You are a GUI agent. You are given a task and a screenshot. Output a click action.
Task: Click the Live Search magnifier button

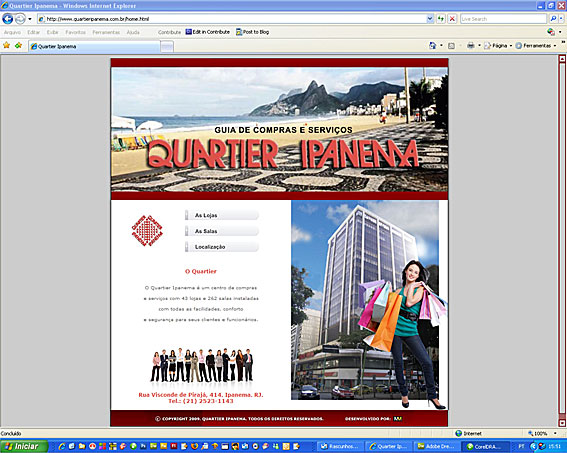553,19
